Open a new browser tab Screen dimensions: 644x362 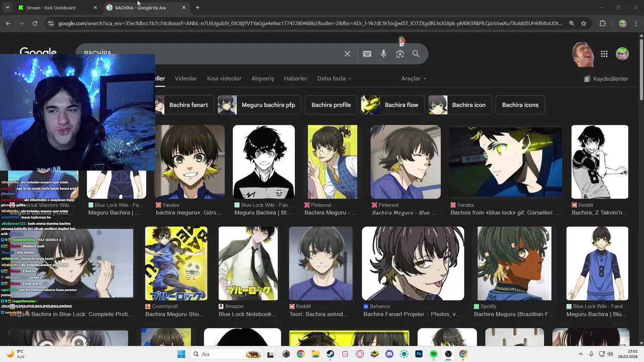coord(197,8)
